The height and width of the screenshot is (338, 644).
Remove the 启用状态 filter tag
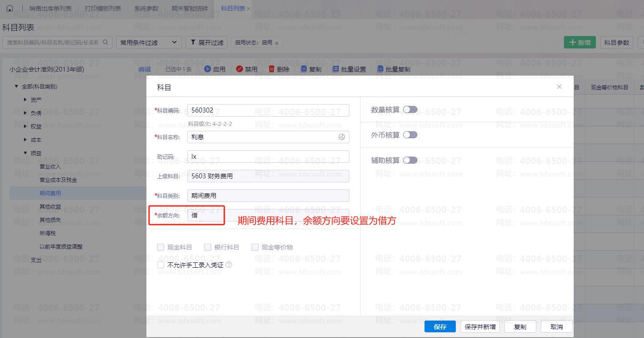(277, 43)
